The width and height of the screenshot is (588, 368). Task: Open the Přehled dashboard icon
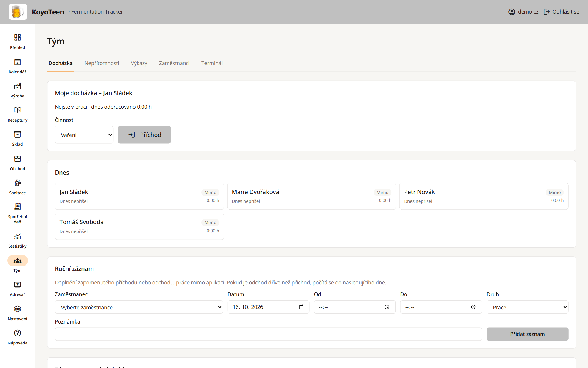(17, 37)
